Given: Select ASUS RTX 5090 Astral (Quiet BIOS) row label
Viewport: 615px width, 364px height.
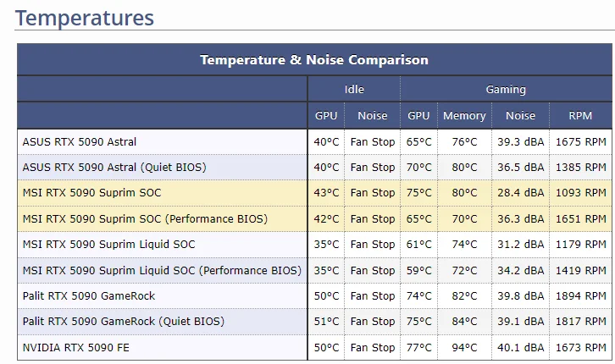Looking at the screenshot, I should (114, 168).
